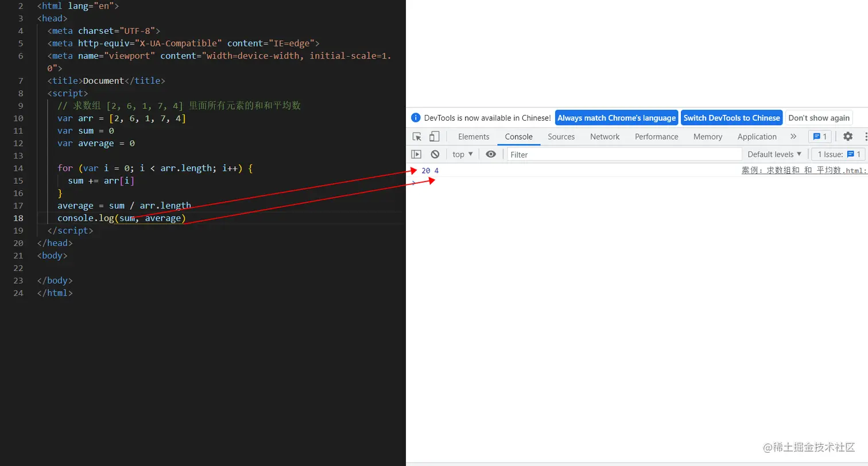Click the line "average = sum / arr.length"
The image size is (868, 466).
(x=124, y=206)
